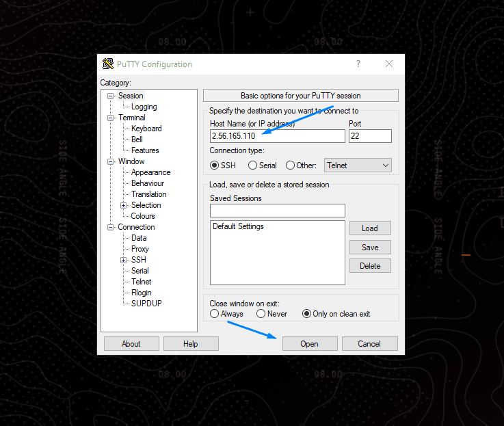Select the Session category

(x=131, y=96)
